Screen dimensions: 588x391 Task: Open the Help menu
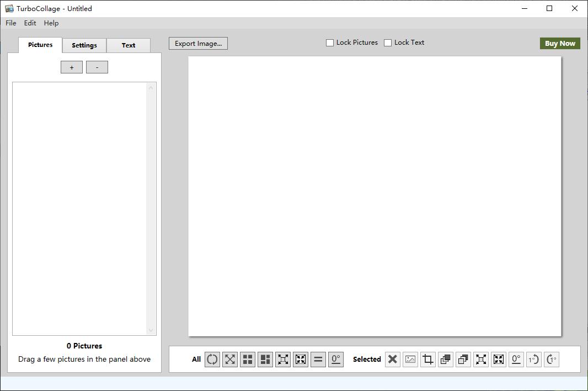pos(51,23)
